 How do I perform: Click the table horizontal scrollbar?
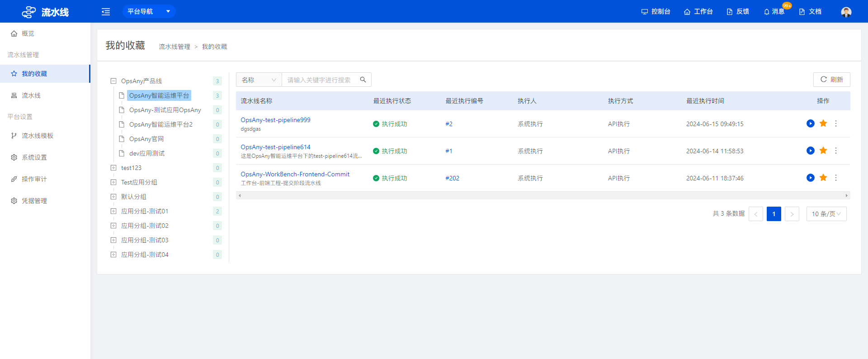tap(543, 195)
